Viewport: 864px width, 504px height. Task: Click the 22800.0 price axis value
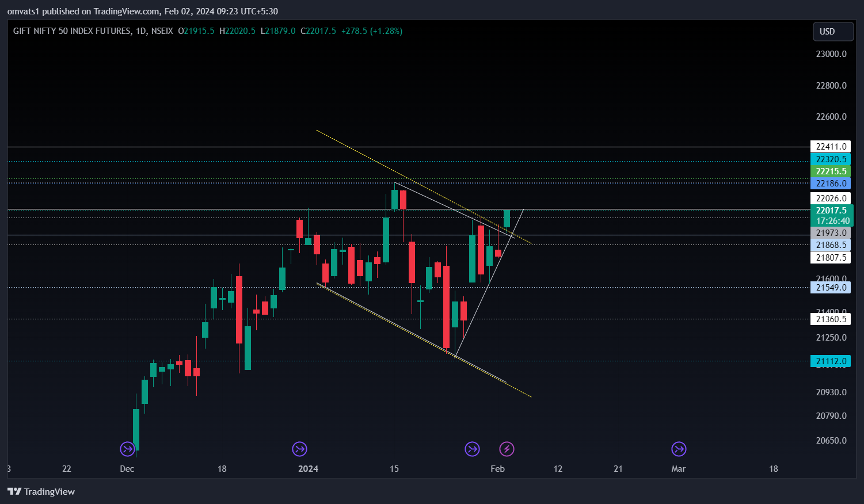click(x=831, y=86)
